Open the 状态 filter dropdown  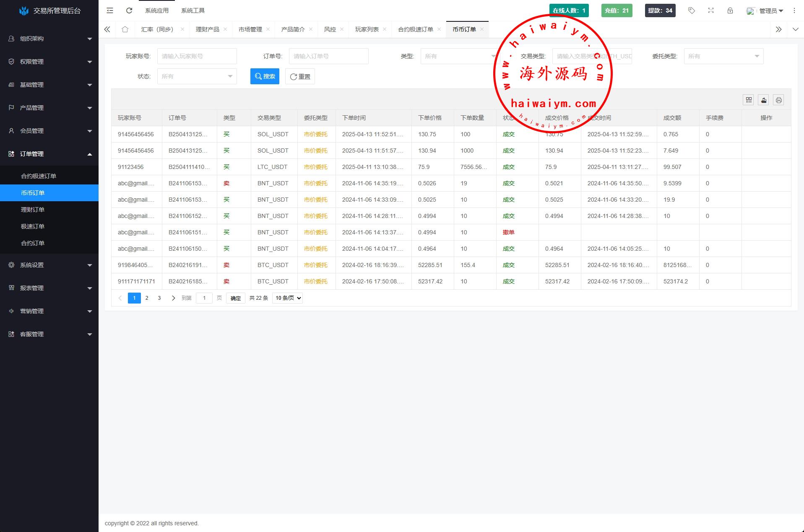coord(197,76)
